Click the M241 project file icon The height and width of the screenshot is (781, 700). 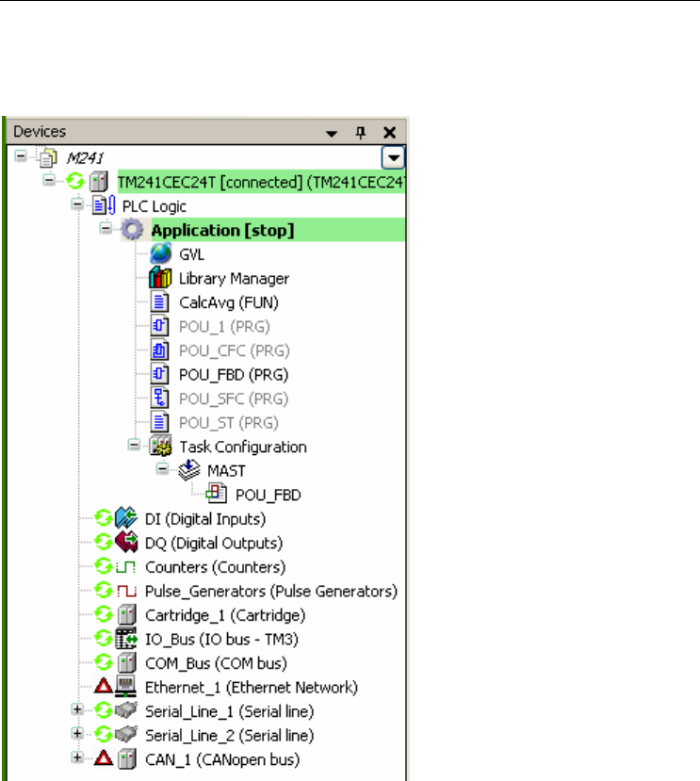[48, 157]
